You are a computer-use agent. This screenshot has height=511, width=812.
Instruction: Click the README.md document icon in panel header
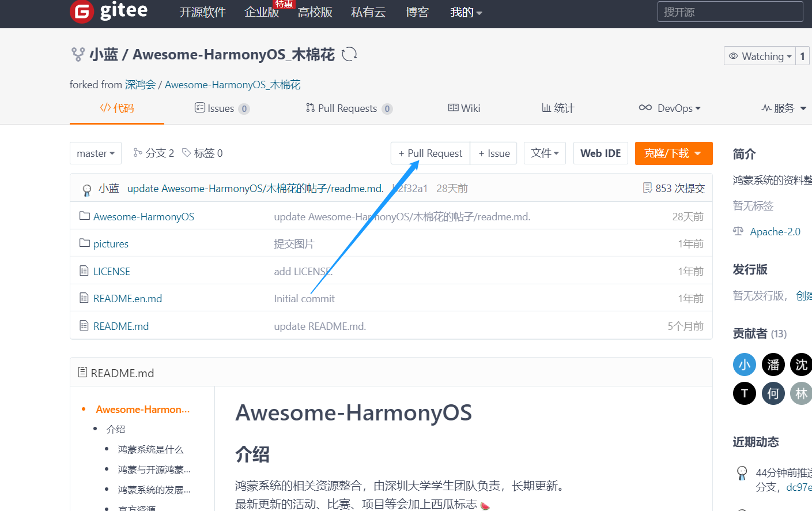click(x=83, y=373)
